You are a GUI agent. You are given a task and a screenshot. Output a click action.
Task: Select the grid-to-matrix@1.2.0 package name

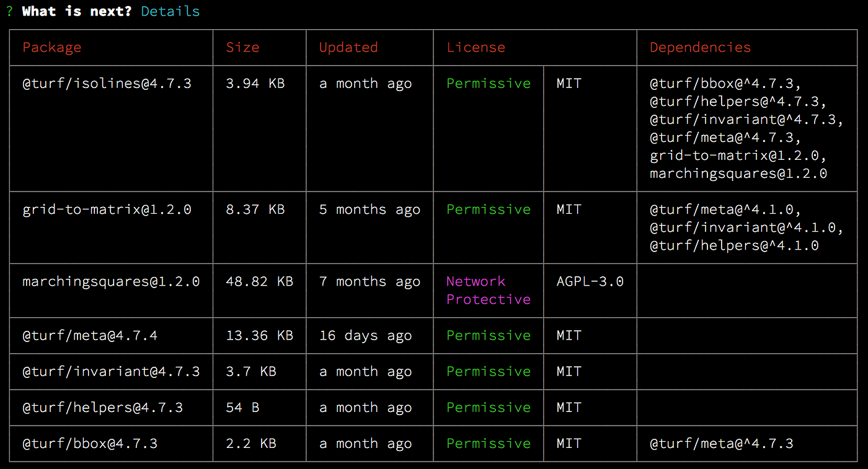[107, 210]
